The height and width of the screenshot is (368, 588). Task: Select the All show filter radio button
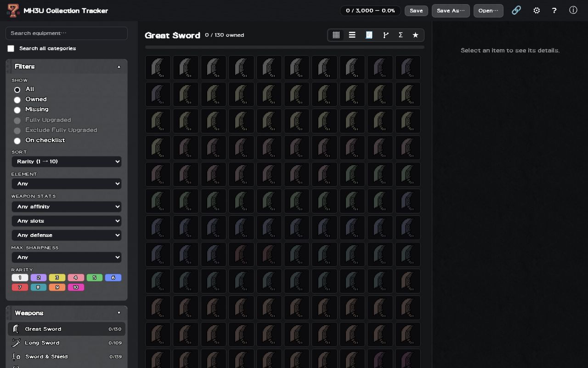tap(17, 90)
